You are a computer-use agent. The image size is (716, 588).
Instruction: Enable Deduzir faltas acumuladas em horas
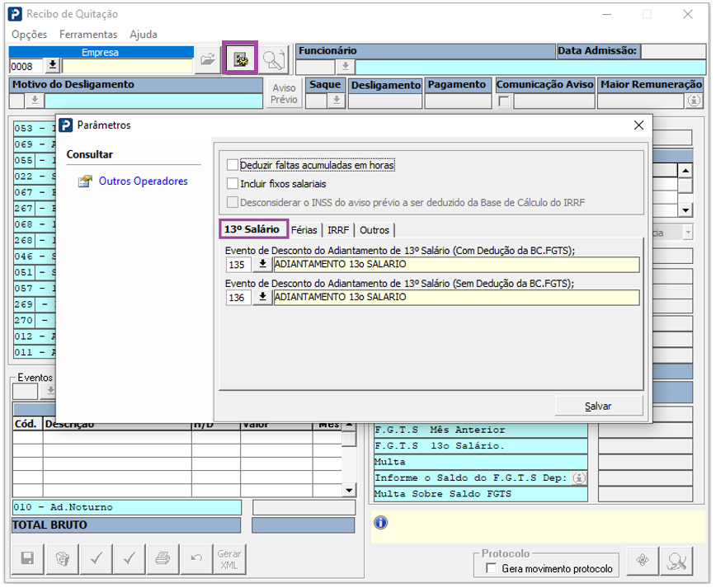pyautogui.click(x=233, y=165)
